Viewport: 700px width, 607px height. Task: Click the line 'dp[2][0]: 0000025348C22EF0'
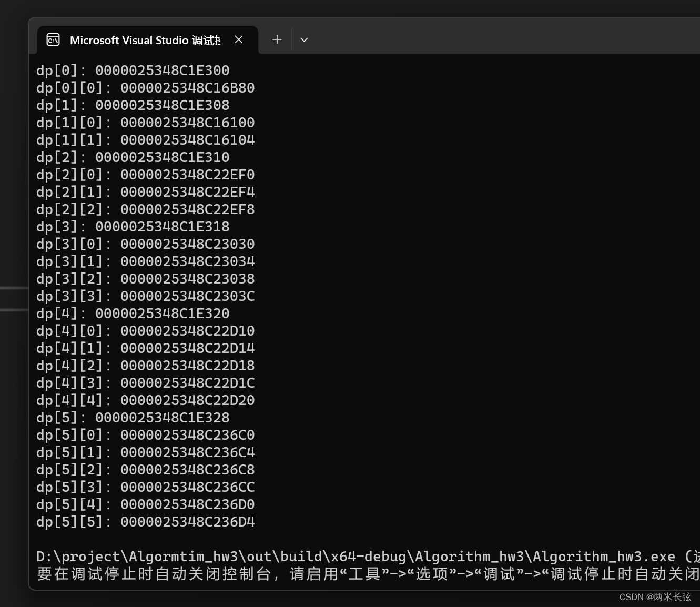click(146, 175)
